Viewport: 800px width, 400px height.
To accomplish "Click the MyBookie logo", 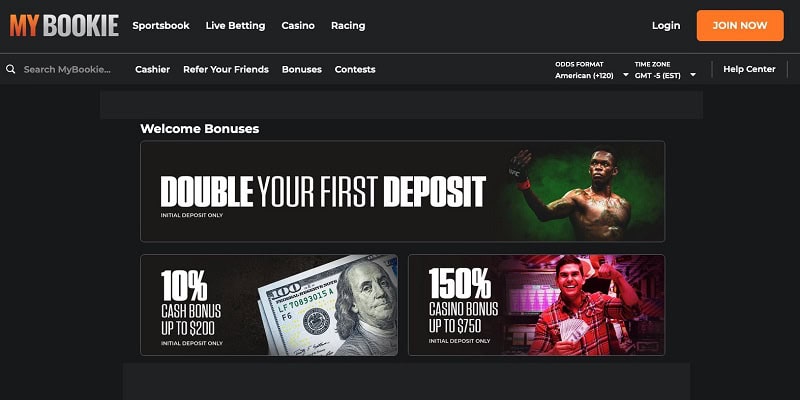I will (64, 26).
